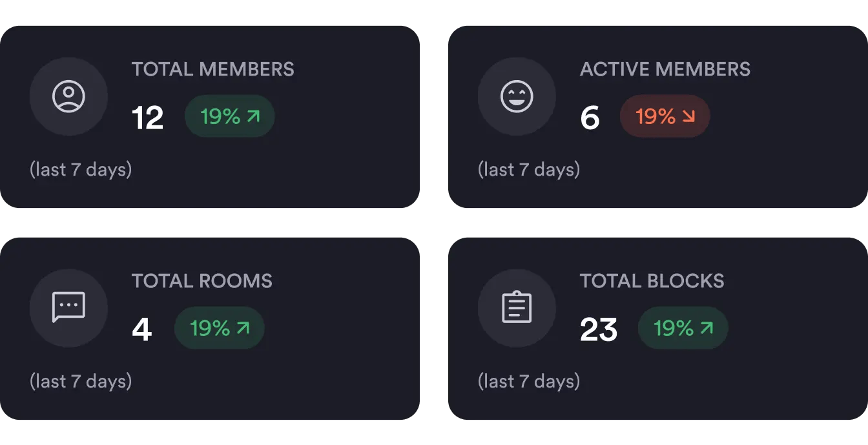The image size is (868, 445).
Task: Click "(last 7 days)" under Active Members
Action: [528, 170]
